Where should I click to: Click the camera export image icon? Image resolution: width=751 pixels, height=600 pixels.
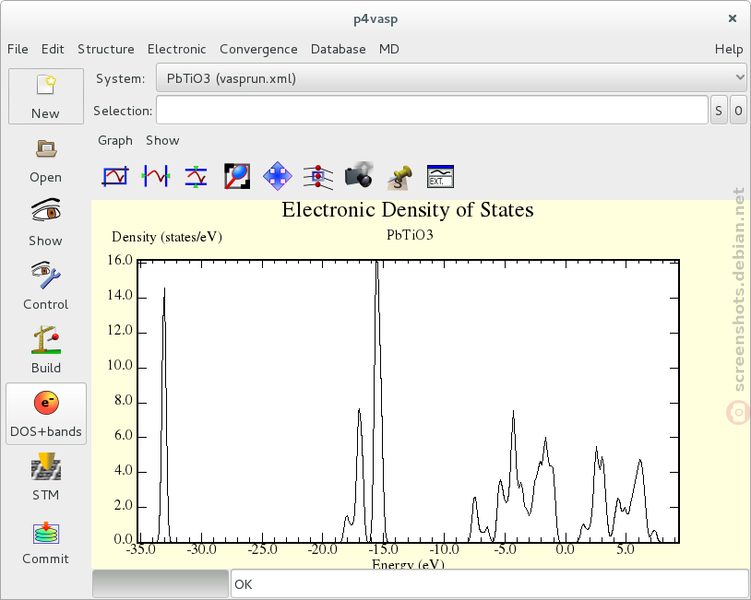click(x=359, y=175)
